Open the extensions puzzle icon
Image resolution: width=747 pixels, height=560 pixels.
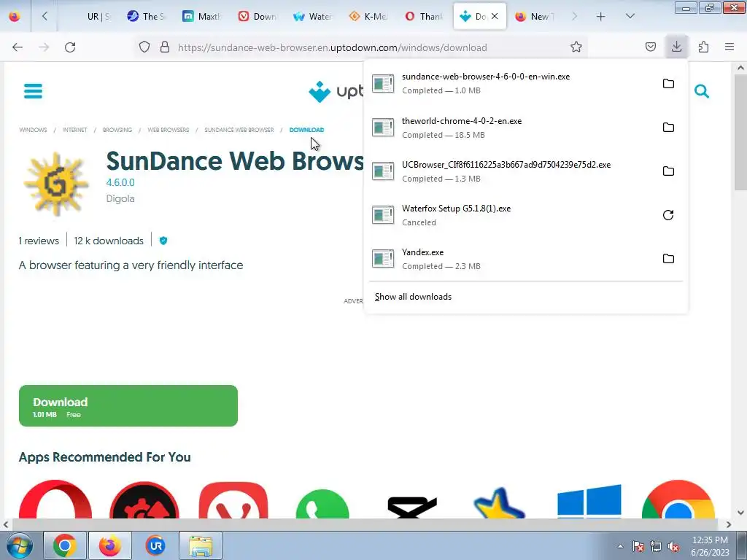pos(703,47)
